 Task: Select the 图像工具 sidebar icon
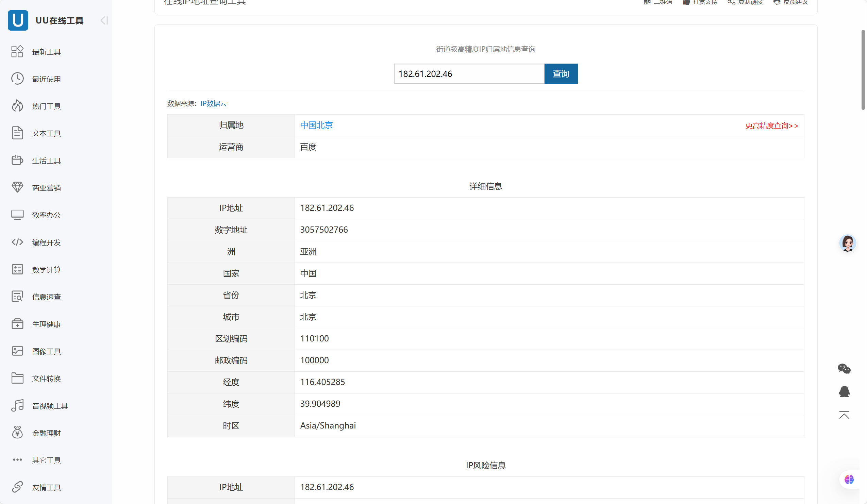pyautogui.click(x=18, y=351)
